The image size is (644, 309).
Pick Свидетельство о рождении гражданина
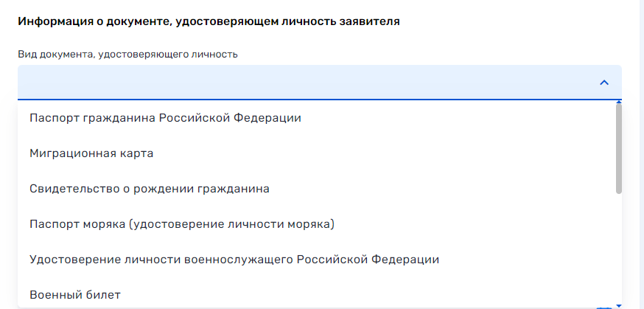(150, 189)
